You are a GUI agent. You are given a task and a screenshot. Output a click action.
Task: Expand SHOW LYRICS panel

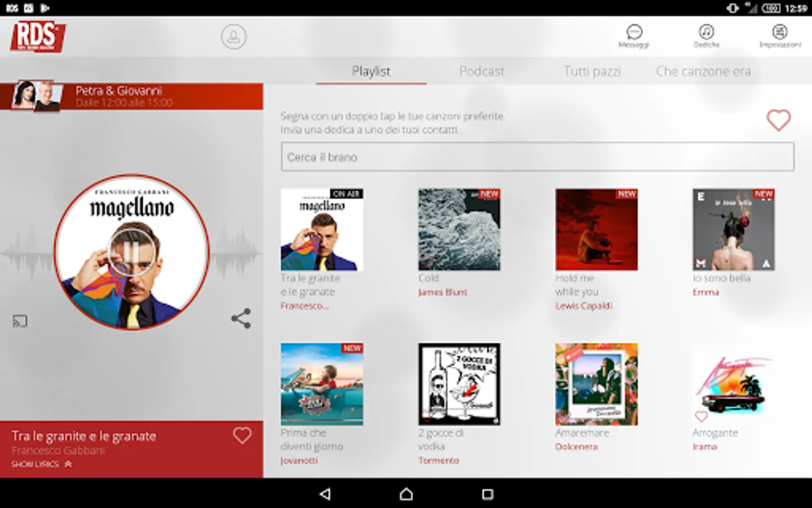click(42, 464)
